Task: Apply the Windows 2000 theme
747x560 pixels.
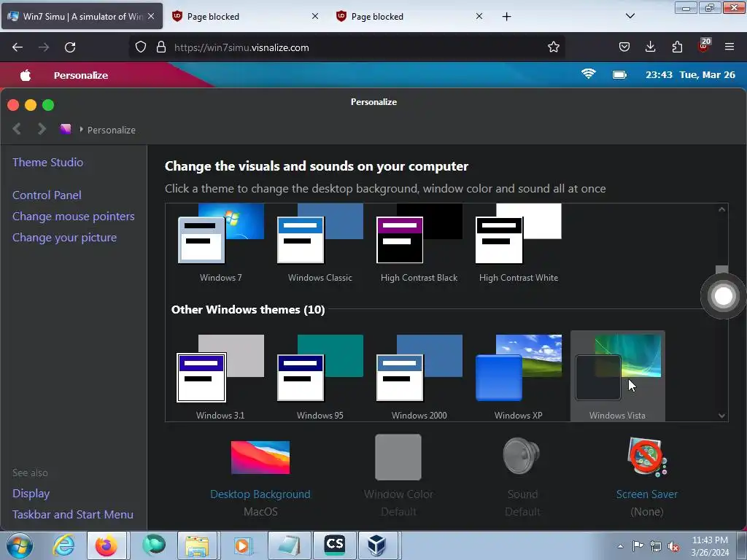Action: tap(419, 377)
